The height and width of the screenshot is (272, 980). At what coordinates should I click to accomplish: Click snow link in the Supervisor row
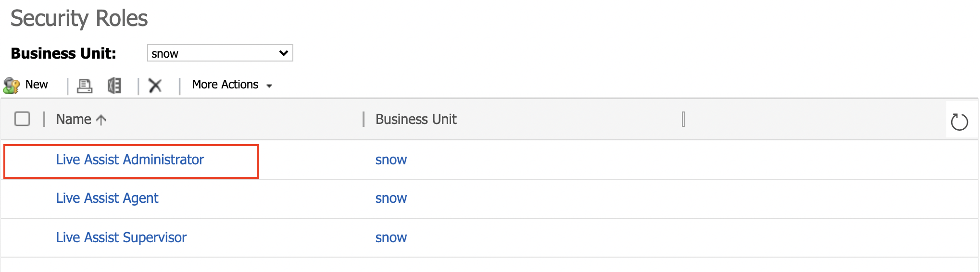391,238
